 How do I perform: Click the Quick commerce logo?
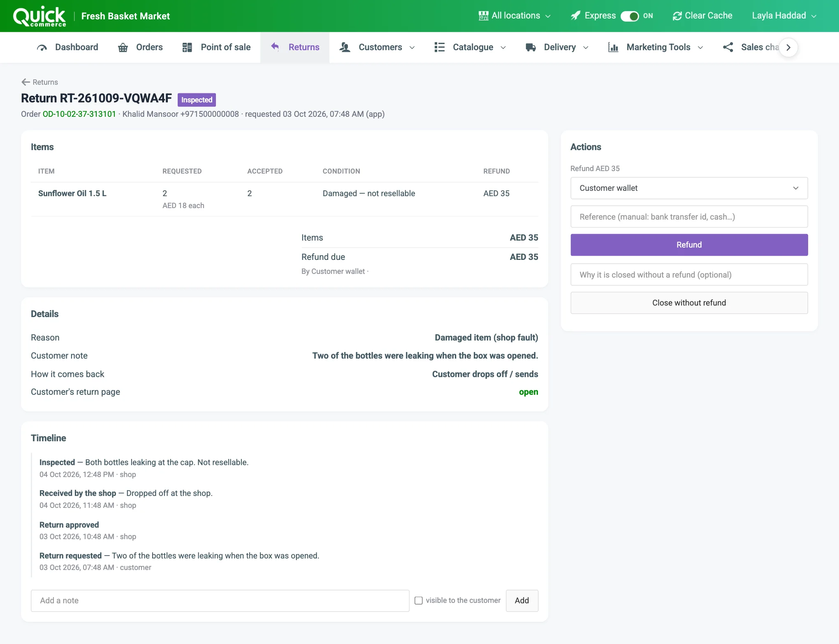point(39,16)
